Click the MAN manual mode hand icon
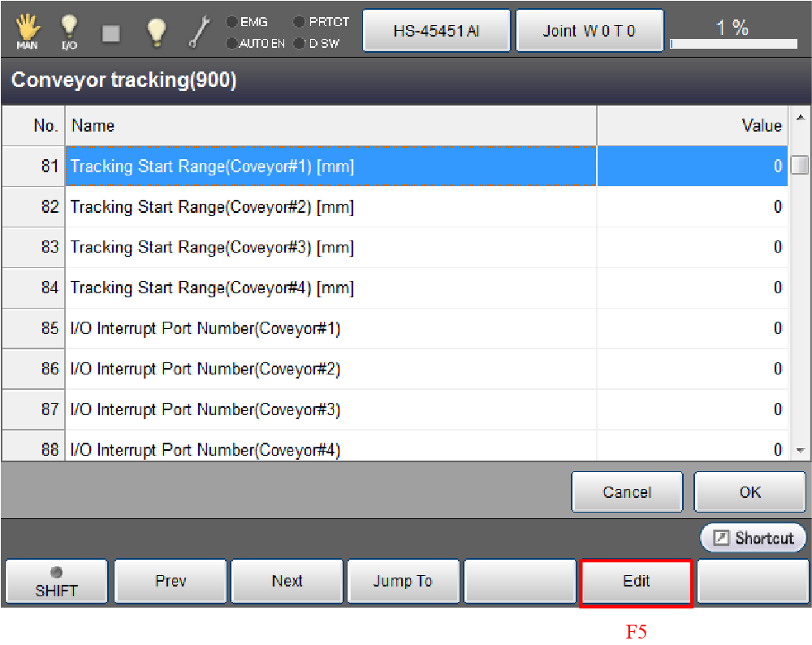 (x=27, y=31)
